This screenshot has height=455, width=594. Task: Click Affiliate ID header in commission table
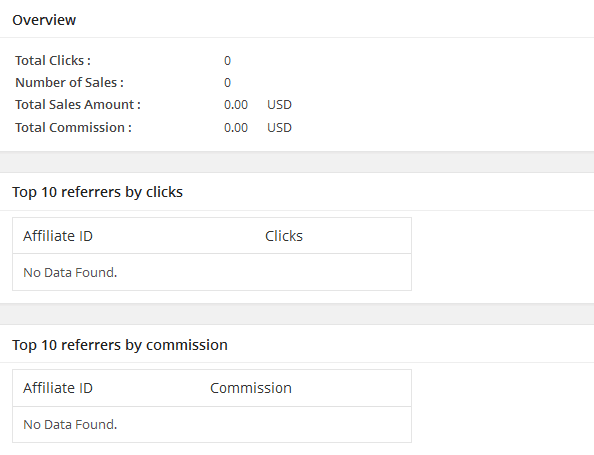(58, 388)
